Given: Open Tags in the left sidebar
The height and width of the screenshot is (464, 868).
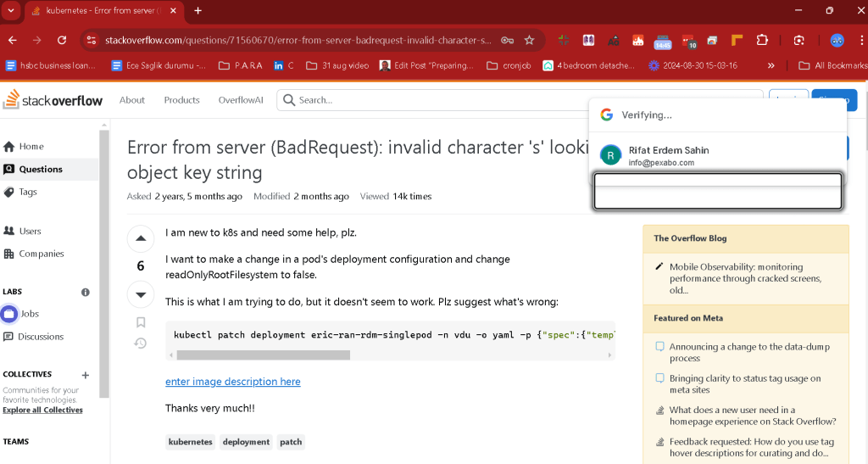Looking at the screenshot, I should tap(20, 193).
